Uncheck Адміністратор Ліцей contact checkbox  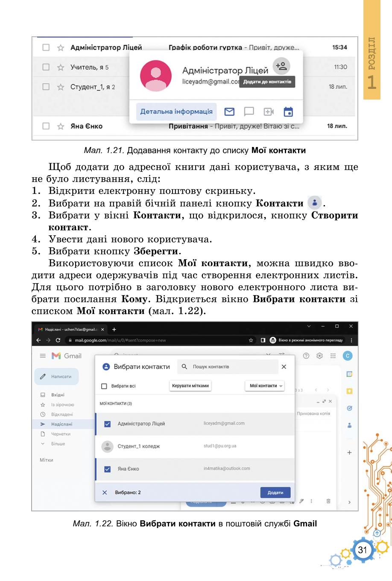pos(108,424)
